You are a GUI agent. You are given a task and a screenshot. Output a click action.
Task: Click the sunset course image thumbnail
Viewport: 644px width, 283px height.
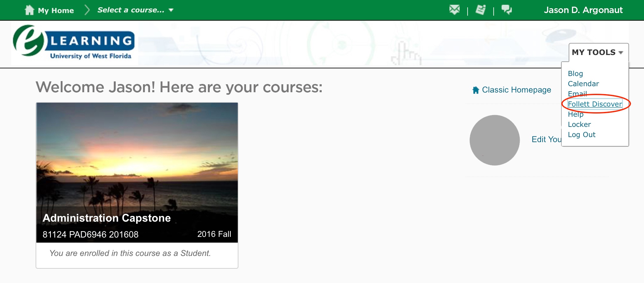(x=137, y=155)
